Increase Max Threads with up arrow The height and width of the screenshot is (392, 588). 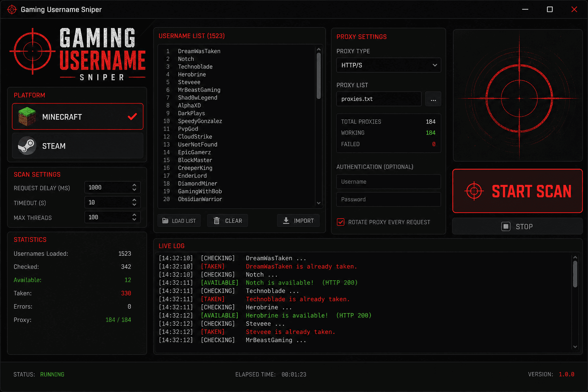coord(134,215)
